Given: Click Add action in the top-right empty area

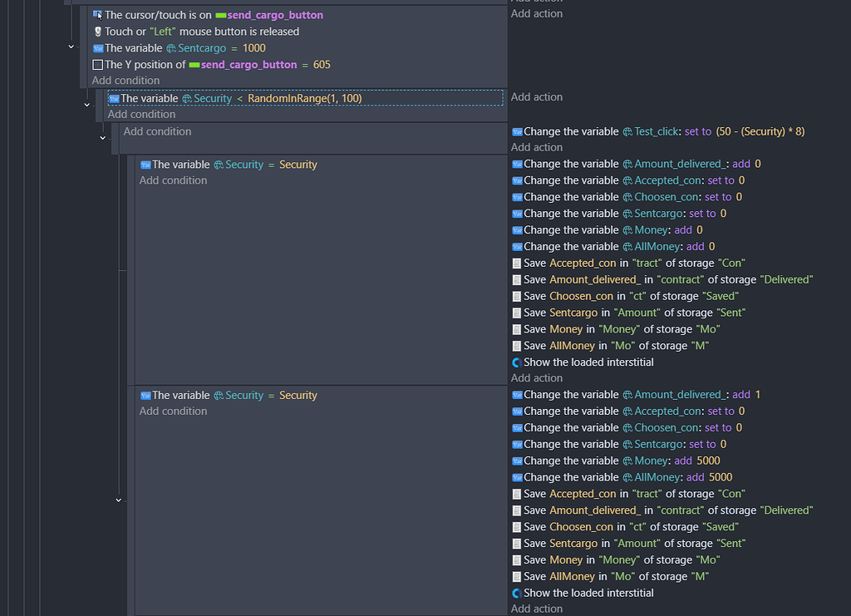Looking at the screenshot, I should (x=537, y=13).
